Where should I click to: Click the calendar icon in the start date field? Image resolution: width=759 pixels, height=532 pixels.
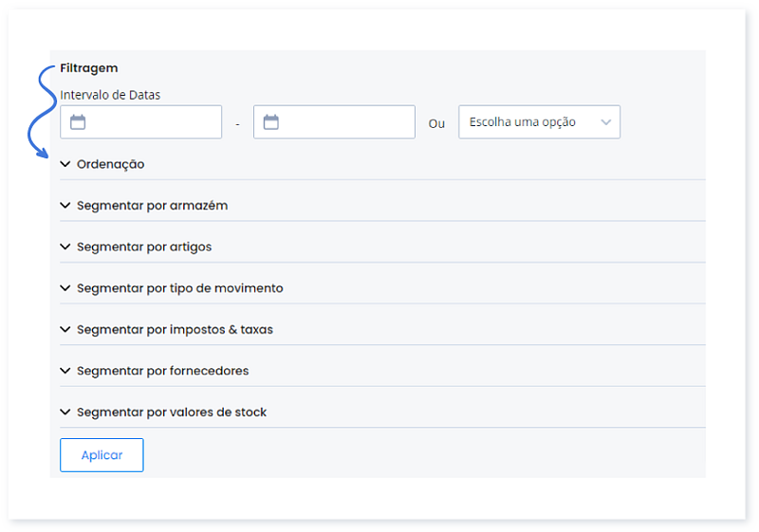pos(78,122)
